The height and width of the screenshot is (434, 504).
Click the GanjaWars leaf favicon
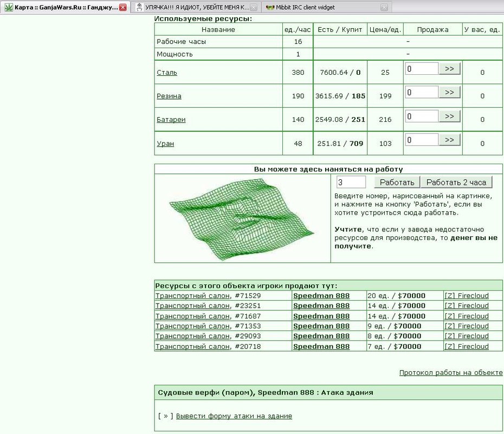click(x=9, y=7)
